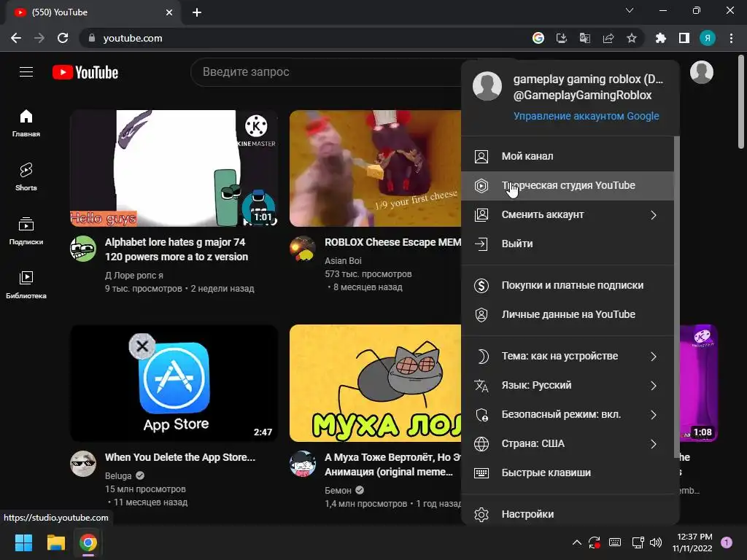Click the Google icon in address bar
Screen dimensions: 747x560
pos(538,38)
